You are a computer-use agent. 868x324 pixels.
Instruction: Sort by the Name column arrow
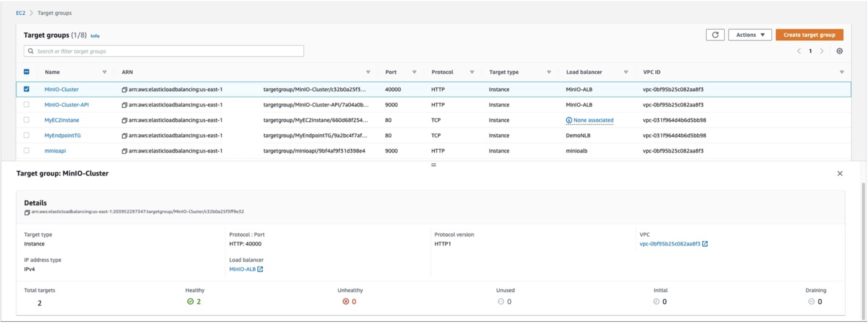(104, 72)
